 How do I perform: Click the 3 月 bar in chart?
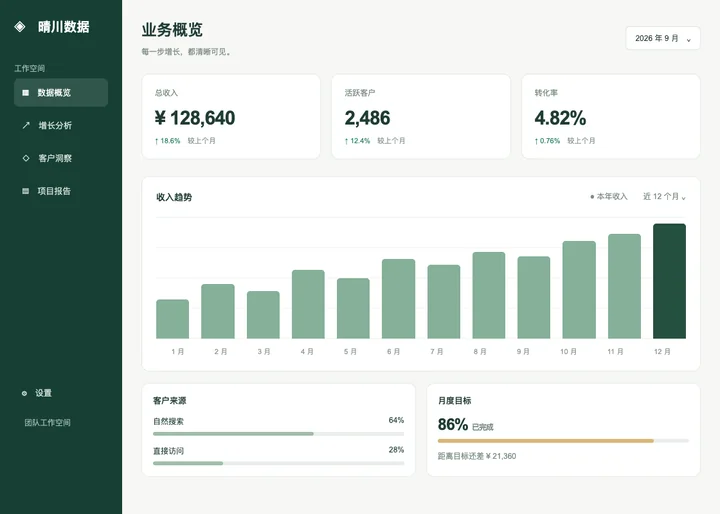(263, 315)
